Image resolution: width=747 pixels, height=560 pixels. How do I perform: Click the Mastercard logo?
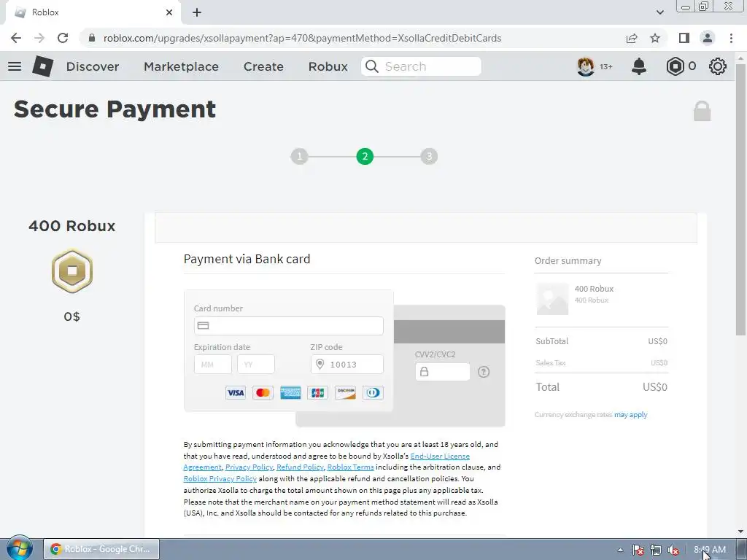263,393
